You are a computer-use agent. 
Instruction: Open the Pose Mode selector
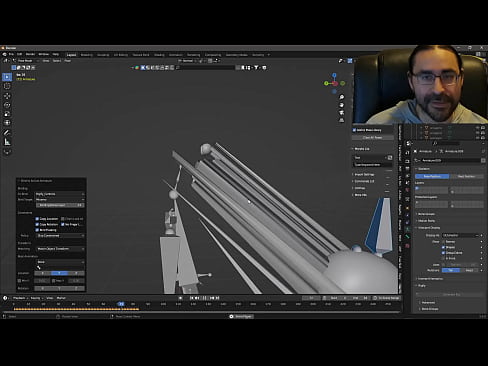pyautogui.click(x=25, y=61)
